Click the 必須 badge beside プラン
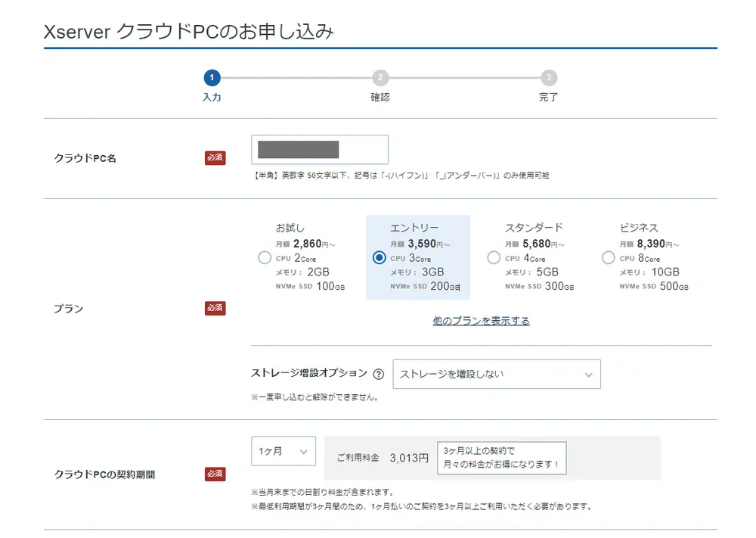756x538 pixels. [x=215, y=308]
